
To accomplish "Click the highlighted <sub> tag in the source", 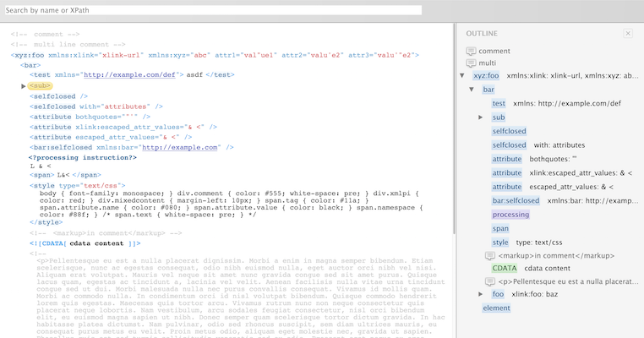I will coord(41,86).
